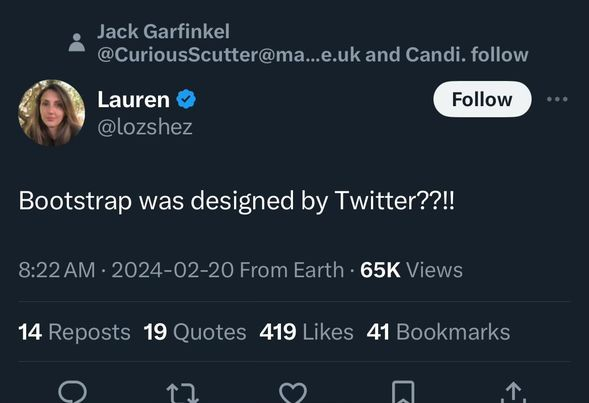Click the @CuriousScutter followers text
Viewport: 589px width, 403px height.
(313, 55)
